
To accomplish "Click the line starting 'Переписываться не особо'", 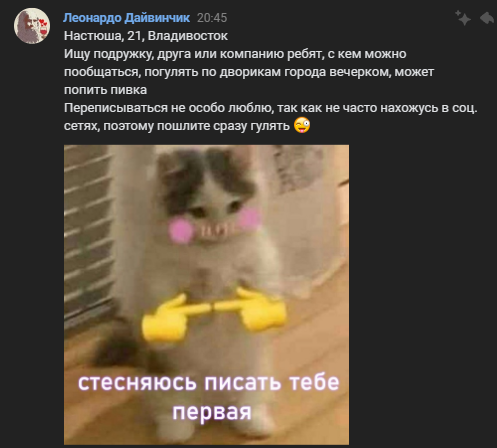I will click(x=270, y=108).
